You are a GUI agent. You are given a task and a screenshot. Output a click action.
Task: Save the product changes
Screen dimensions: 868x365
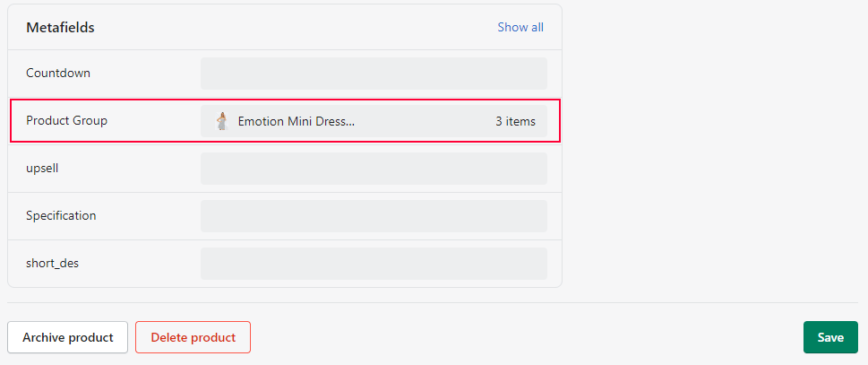830,337
